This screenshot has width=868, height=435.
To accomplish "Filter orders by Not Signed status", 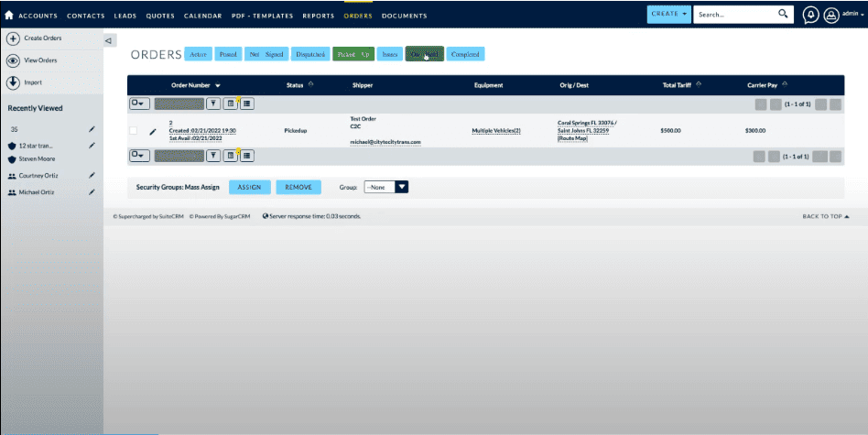I will pyautogui.click(x=266, y=54).
